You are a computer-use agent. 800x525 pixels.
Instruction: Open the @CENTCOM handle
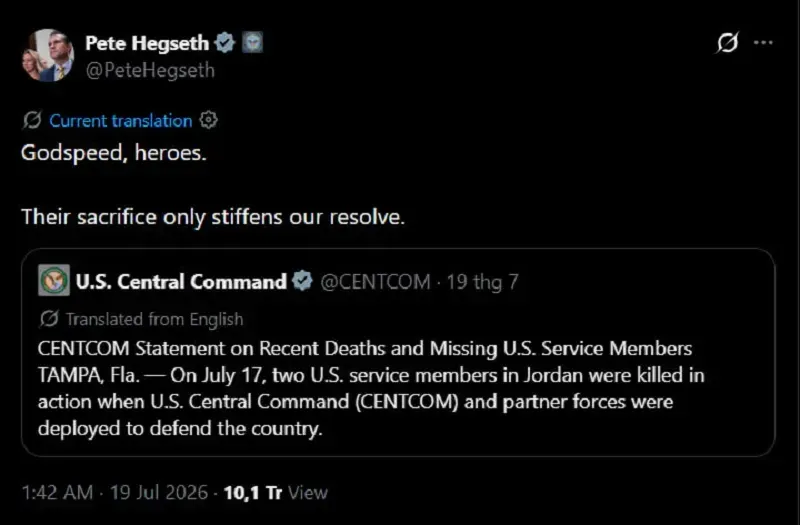click(375, 282)
